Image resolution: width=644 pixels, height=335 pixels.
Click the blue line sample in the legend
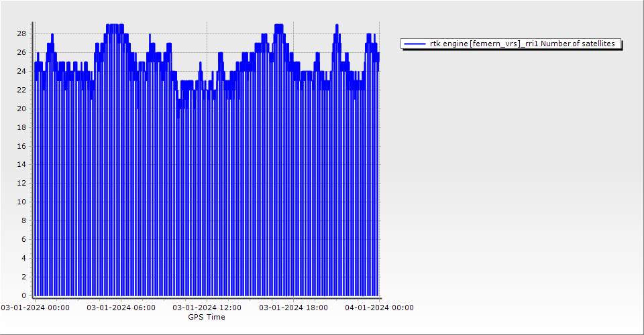pos(415,44)
